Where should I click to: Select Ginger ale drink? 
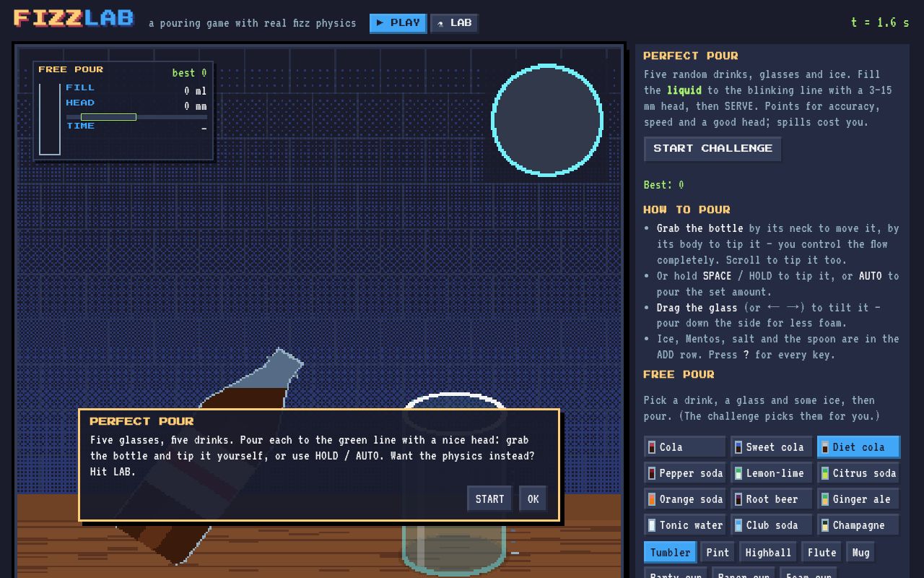click(858, 499)
